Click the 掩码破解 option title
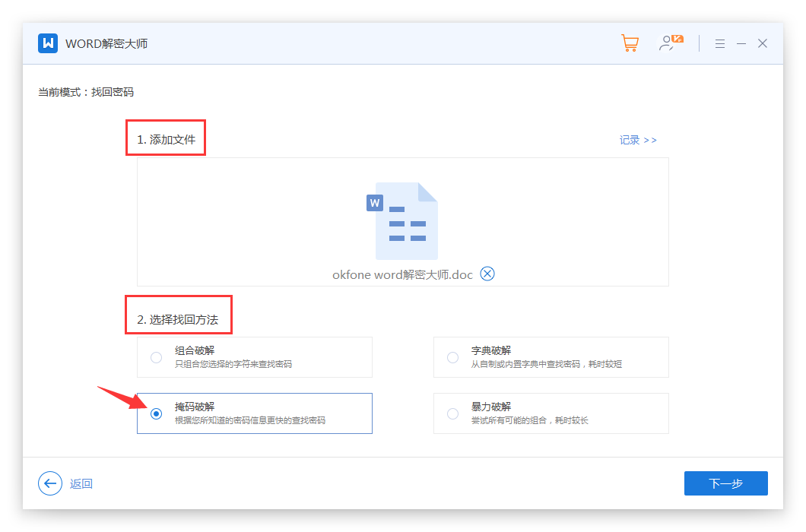This screenshot has width=806, height=532. [x=195, y=407]
